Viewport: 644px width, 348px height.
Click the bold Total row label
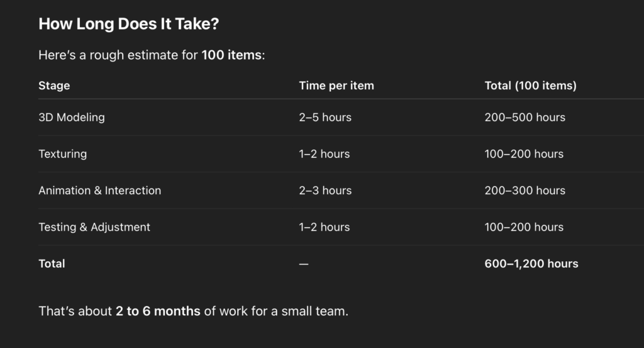[x=52, y=264]
